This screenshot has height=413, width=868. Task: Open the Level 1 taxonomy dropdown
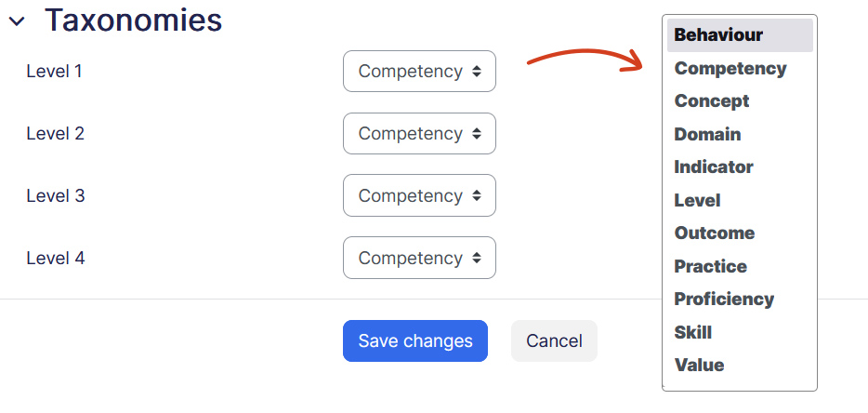coord(419,72)
